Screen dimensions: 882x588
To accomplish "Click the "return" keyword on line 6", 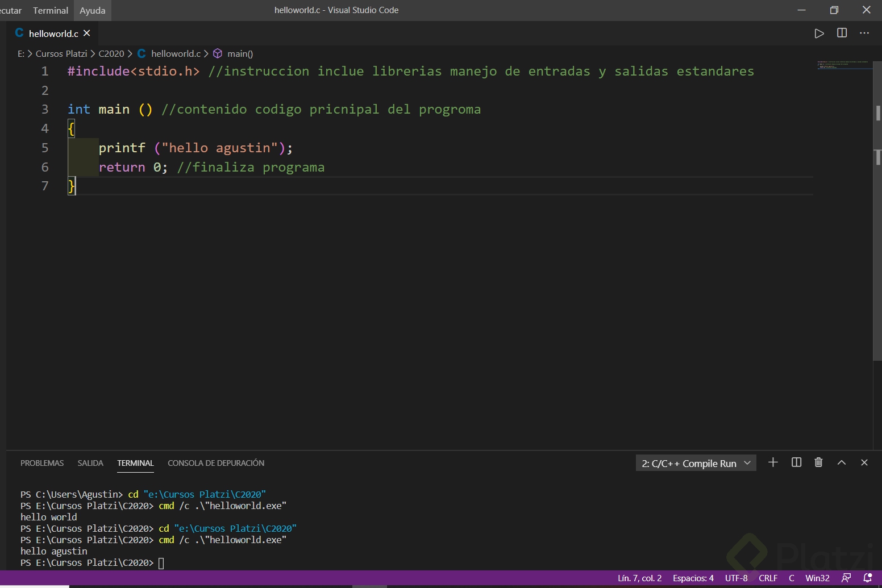I will click(122, 167).
